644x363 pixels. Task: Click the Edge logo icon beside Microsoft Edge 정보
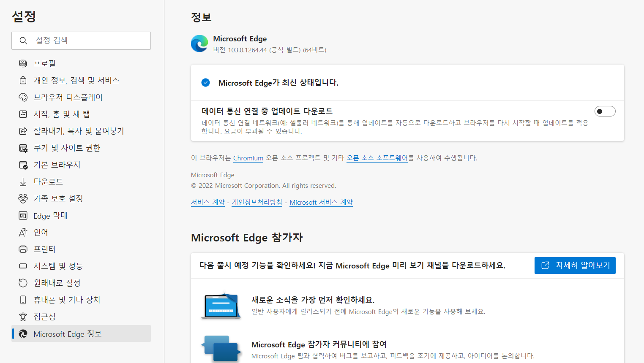23,334
